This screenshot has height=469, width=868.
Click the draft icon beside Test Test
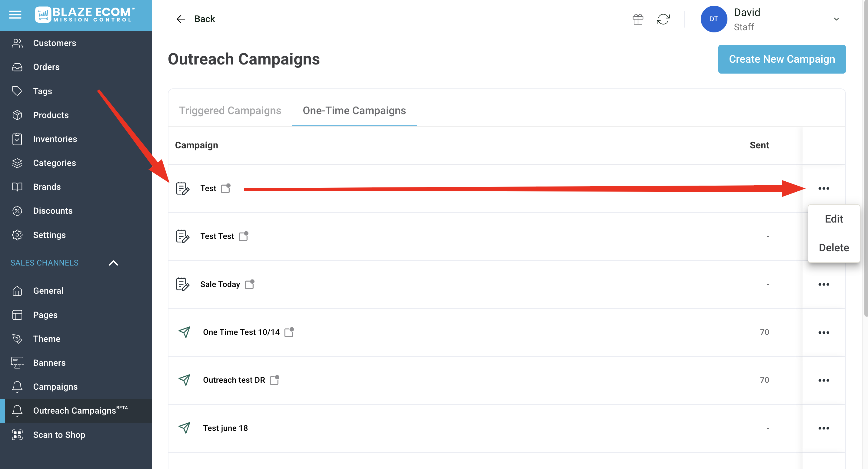pyautogui.click(x=182, y=236)
